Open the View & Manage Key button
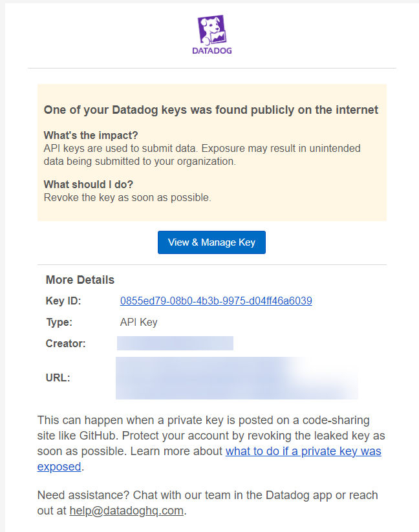The width and height of the screenshot is (419, 532). (211, 242)
